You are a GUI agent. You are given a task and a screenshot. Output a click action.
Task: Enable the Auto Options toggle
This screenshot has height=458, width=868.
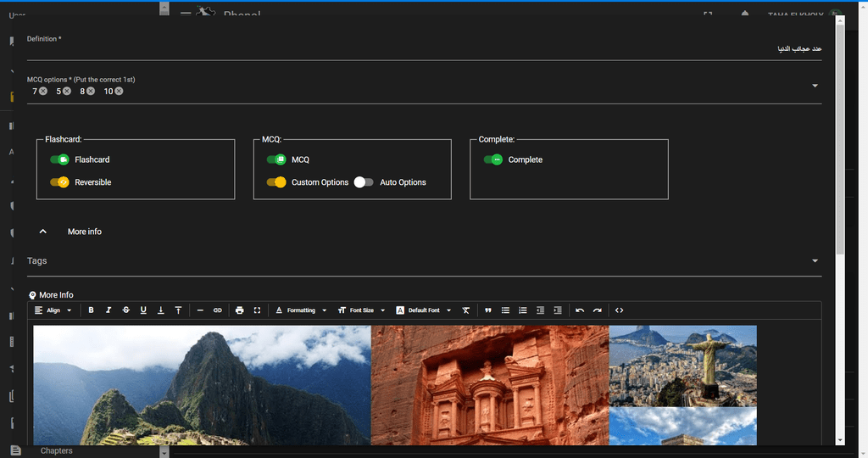[364, 182]
